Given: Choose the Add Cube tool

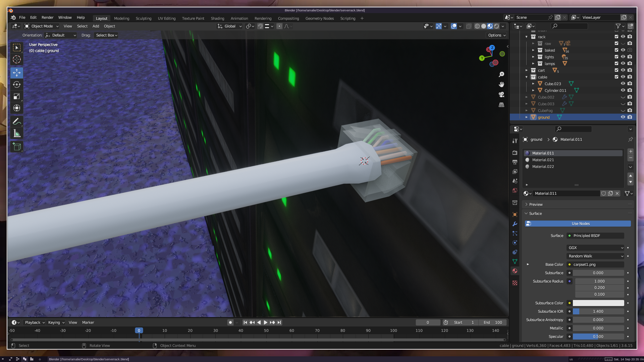Looking at the screenshot, I should pos(17,147).
